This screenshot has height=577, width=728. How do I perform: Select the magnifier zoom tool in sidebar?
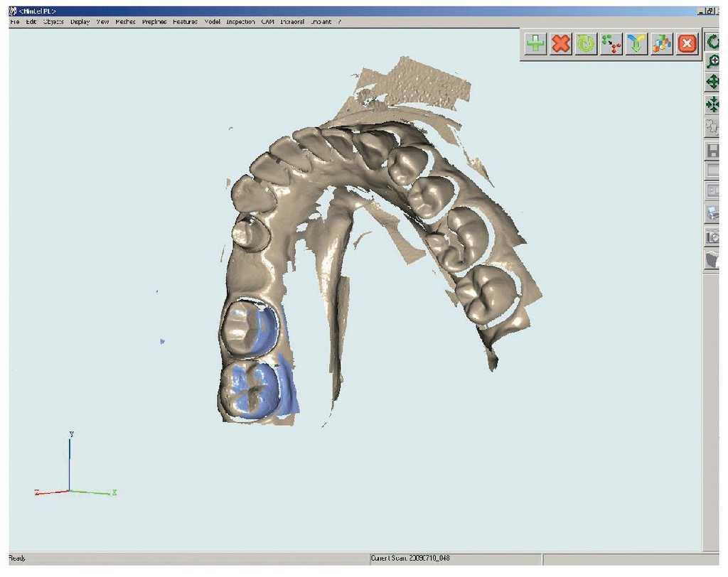tap(712, 61)
